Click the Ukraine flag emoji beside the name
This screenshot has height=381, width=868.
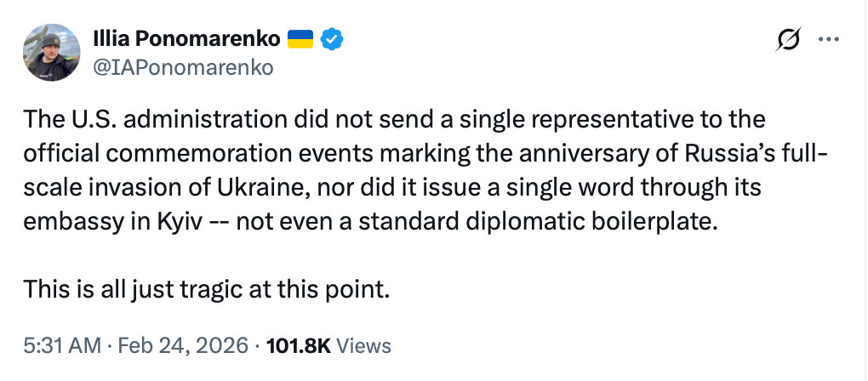[x=301, y=38]
